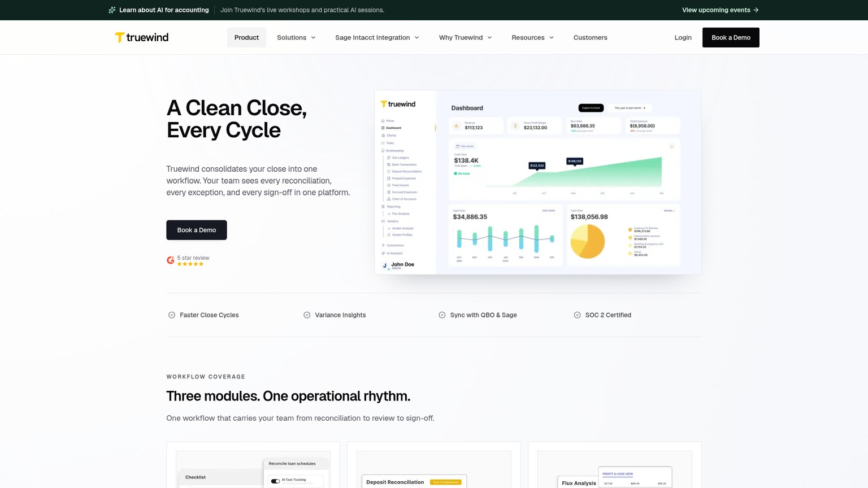The width and height of the screenshot is (868, 488).
Task: Click the check icon beside Sync with QBO & Sage
Action: point(442,315)
